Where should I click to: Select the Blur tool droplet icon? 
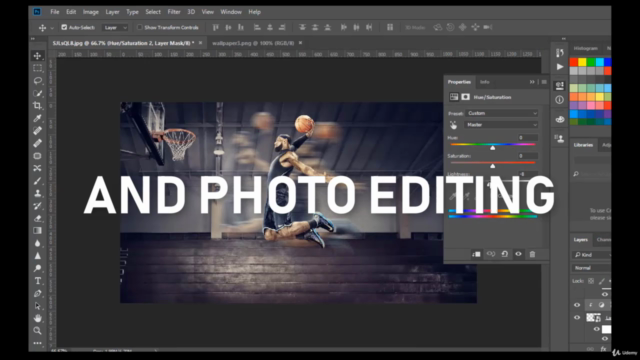[38, 243]
